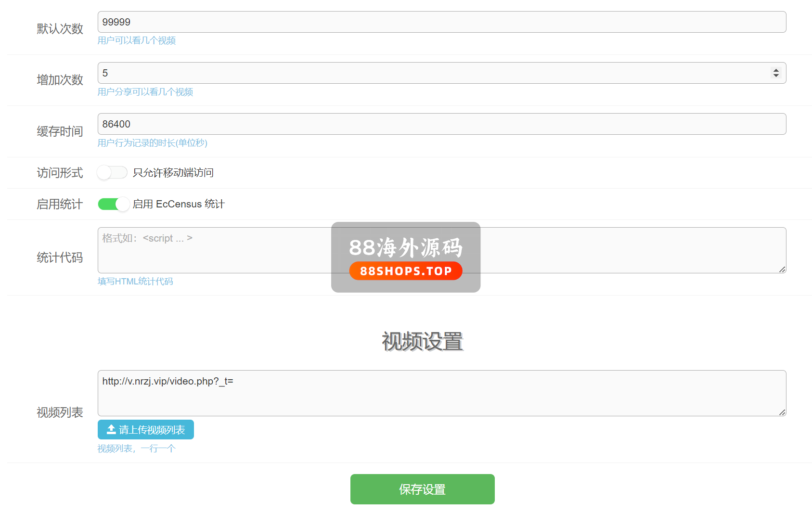Click the 增加次数 stepper up arrow

775,70
